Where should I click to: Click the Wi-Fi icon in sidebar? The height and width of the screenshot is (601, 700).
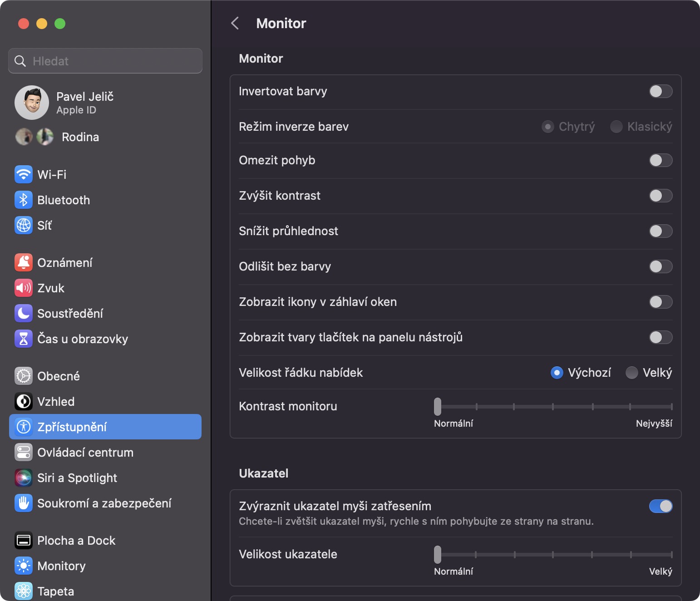[x=24, y=174]
